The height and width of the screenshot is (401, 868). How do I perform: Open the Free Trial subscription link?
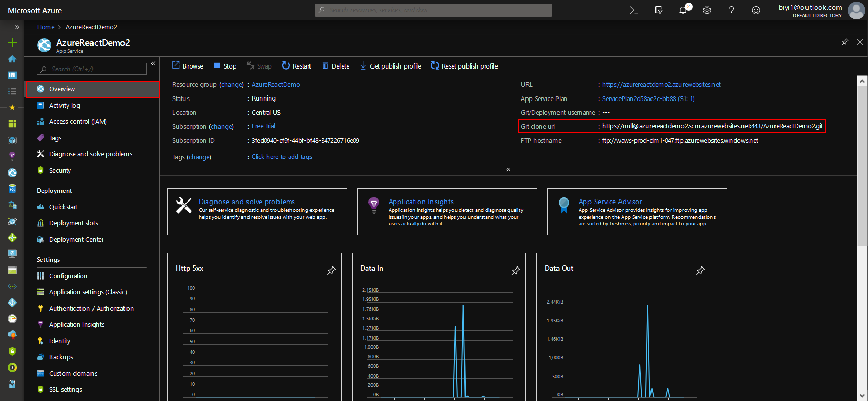tap(263, 126)
